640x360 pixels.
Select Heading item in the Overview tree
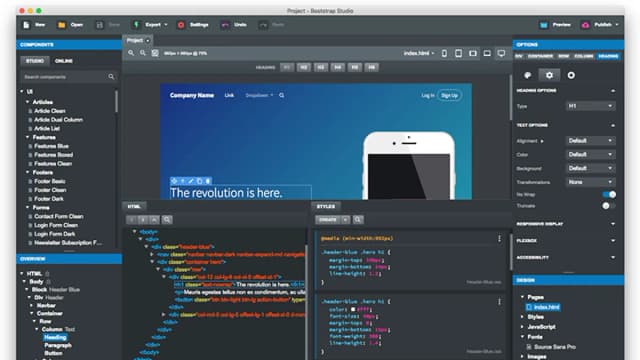(x=55, y=337)
